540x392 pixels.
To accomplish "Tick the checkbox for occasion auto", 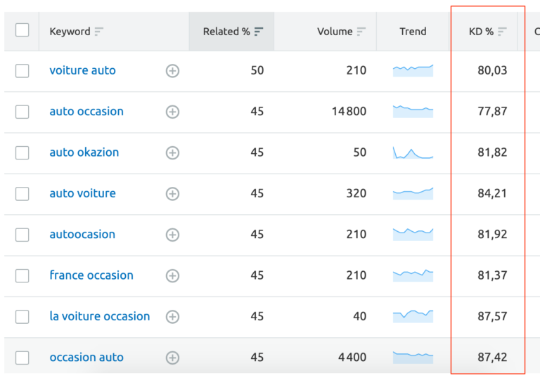I will click(x=22, y=358).
